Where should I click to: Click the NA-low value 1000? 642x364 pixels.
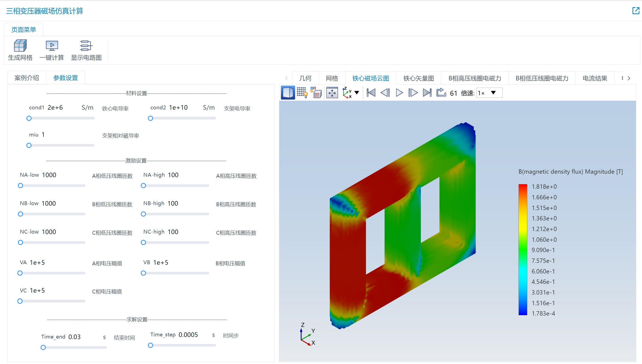click(49, 175)
